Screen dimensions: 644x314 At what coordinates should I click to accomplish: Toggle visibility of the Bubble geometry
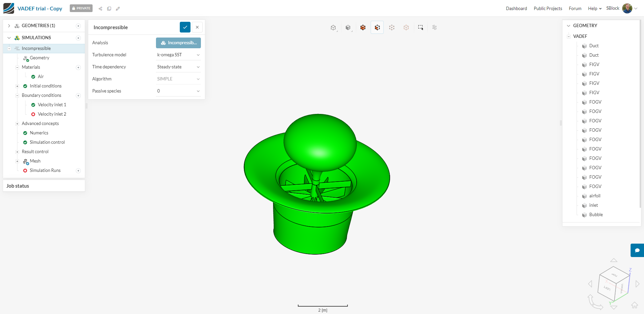pos(584,215)
